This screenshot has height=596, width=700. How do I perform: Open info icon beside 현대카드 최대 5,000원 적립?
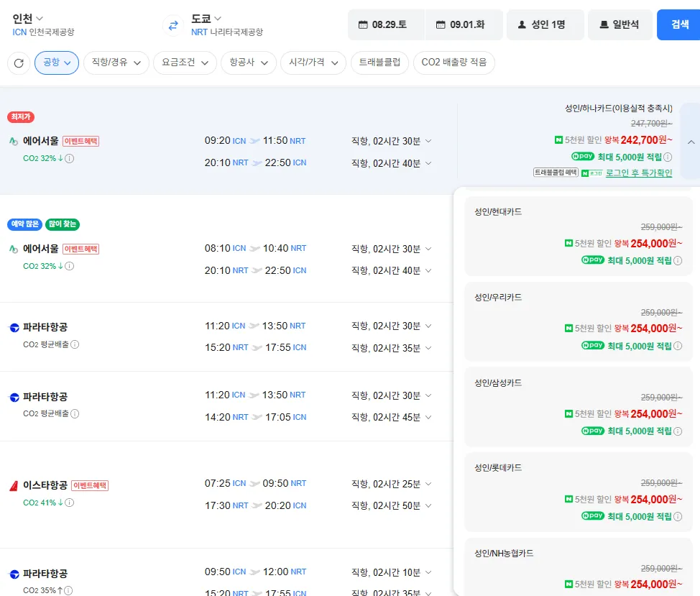click(x=678, y=261)
